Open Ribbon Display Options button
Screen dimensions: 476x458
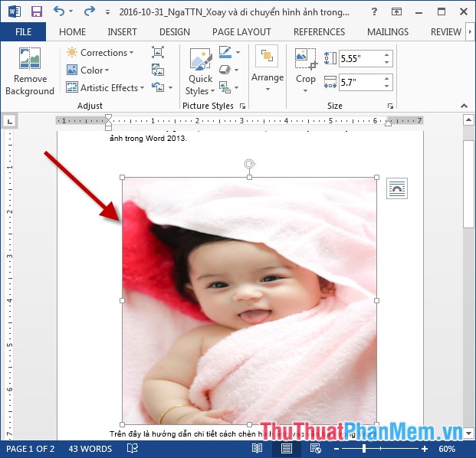[x=396, y=11]
